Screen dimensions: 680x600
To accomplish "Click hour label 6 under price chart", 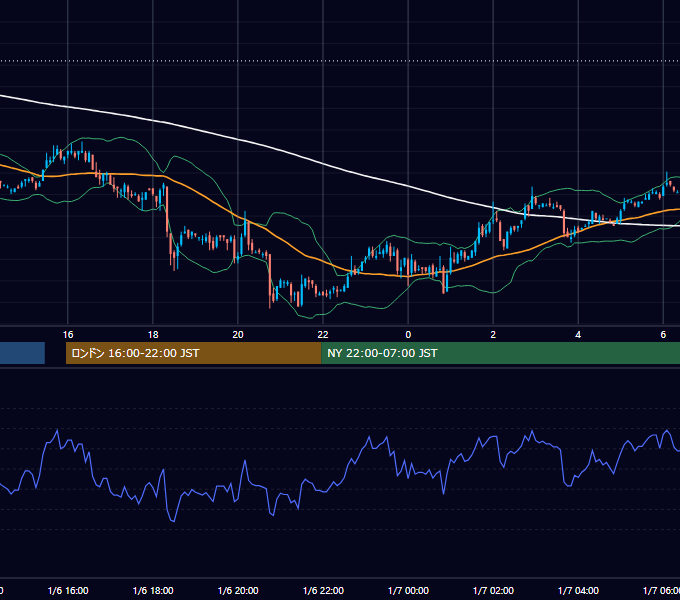I will [663, 335].
